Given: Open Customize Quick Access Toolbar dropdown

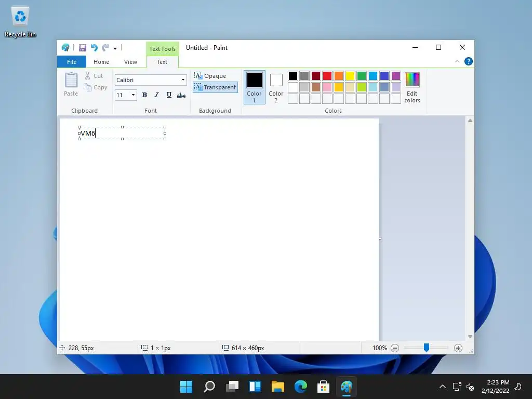Looking at the screenshot, I should 115,48.
